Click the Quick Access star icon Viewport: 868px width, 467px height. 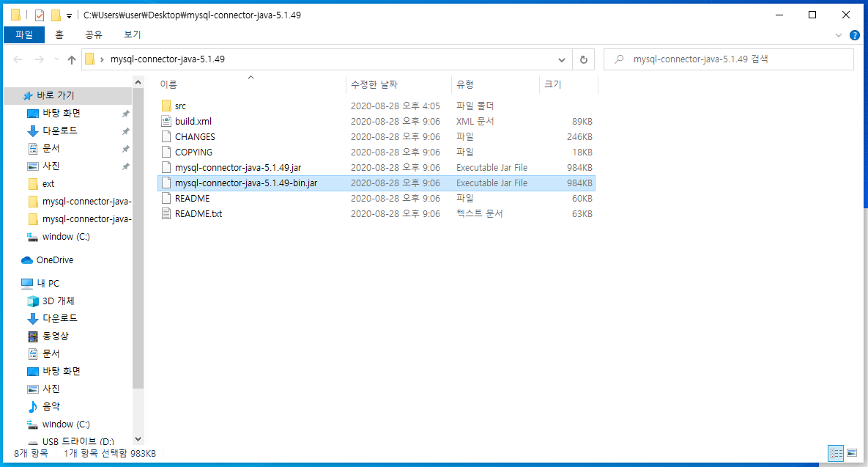(28, 96)
